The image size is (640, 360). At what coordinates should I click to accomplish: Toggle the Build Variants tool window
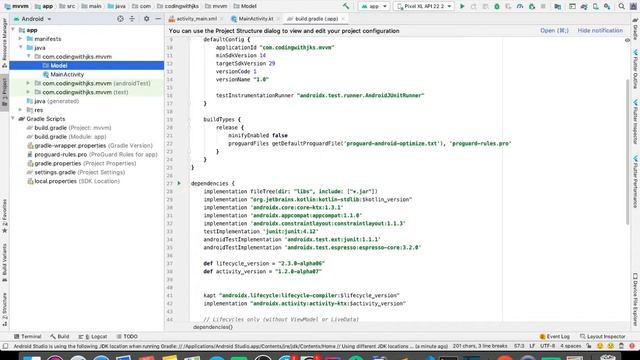[x=4, y=262]
